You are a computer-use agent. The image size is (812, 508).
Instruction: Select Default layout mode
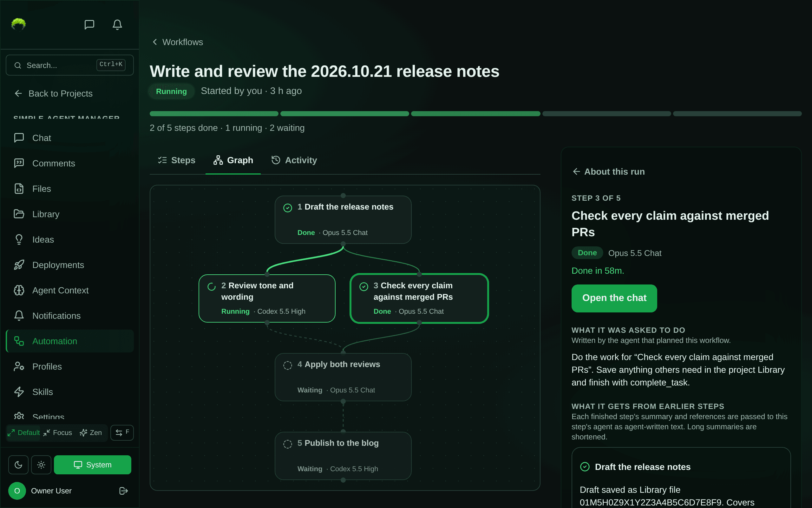pos(23,433)
